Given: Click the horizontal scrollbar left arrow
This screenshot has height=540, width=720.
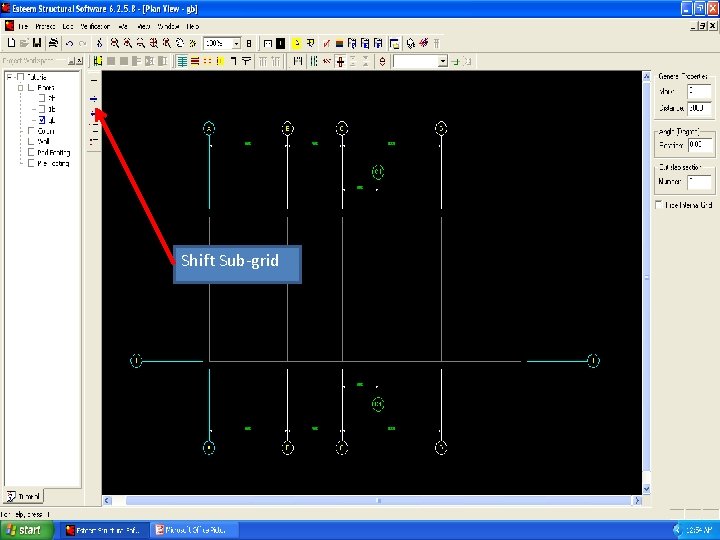Looking at the screenshot, I should tap(107, 501).
